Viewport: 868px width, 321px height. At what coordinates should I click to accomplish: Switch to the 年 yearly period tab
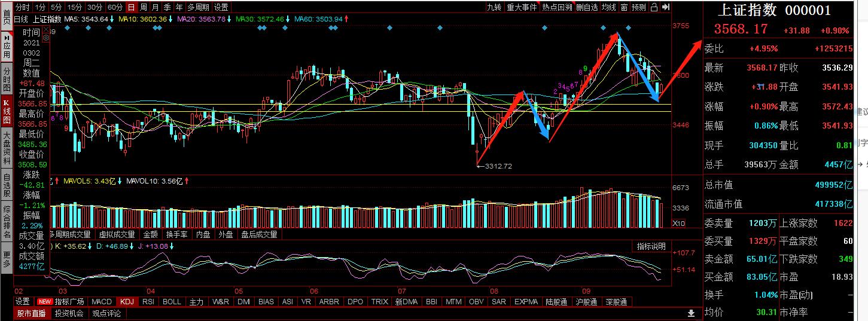179,7
